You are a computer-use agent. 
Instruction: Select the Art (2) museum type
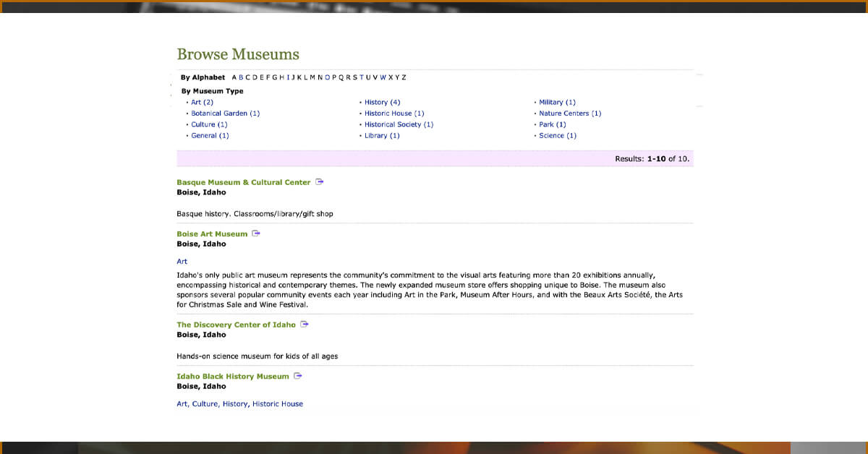[x=202, y=102]
